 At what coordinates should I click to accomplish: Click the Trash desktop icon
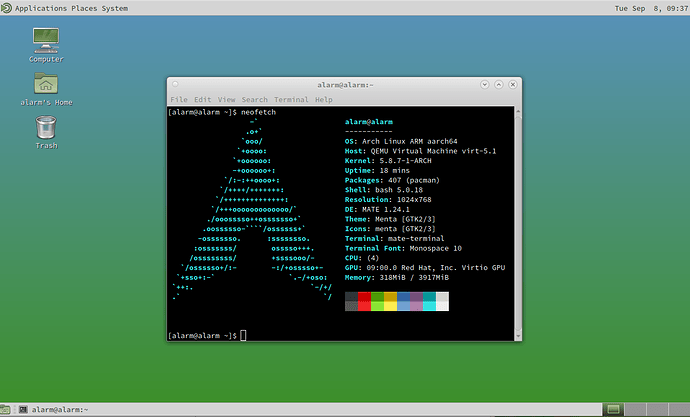click(46, 127)
